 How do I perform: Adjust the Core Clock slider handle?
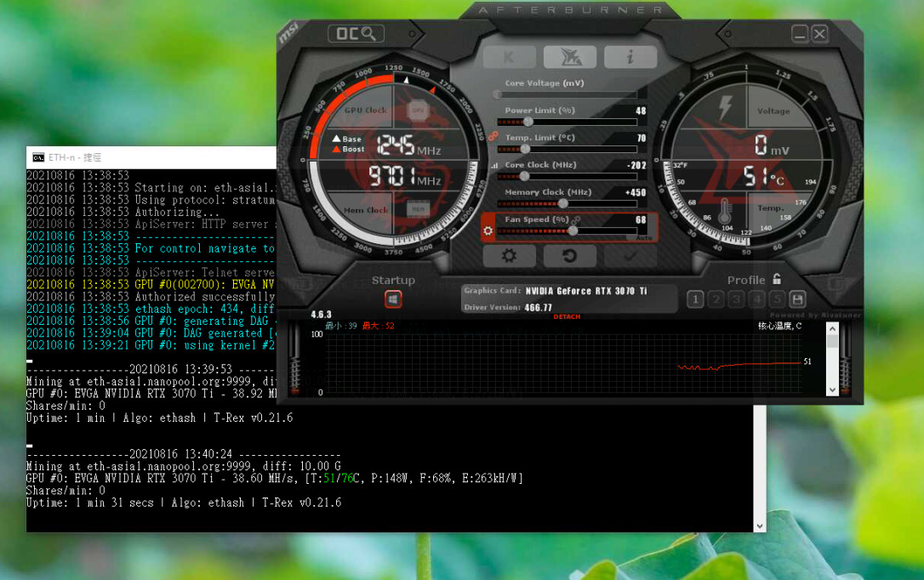(x=524, y=176)
